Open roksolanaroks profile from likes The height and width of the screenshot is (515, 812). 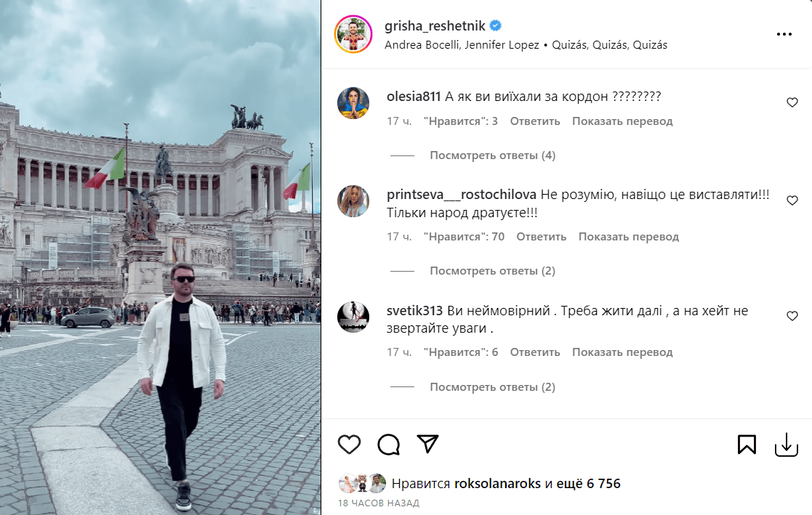497,484
